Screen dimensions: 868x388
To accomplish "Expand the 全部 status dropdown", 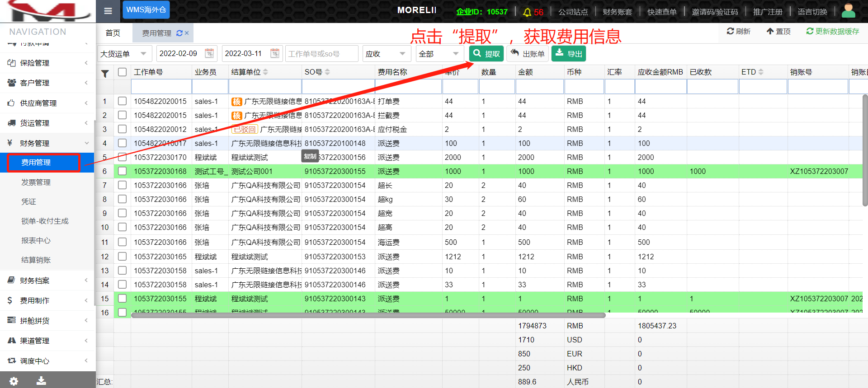I will (439, 54).
